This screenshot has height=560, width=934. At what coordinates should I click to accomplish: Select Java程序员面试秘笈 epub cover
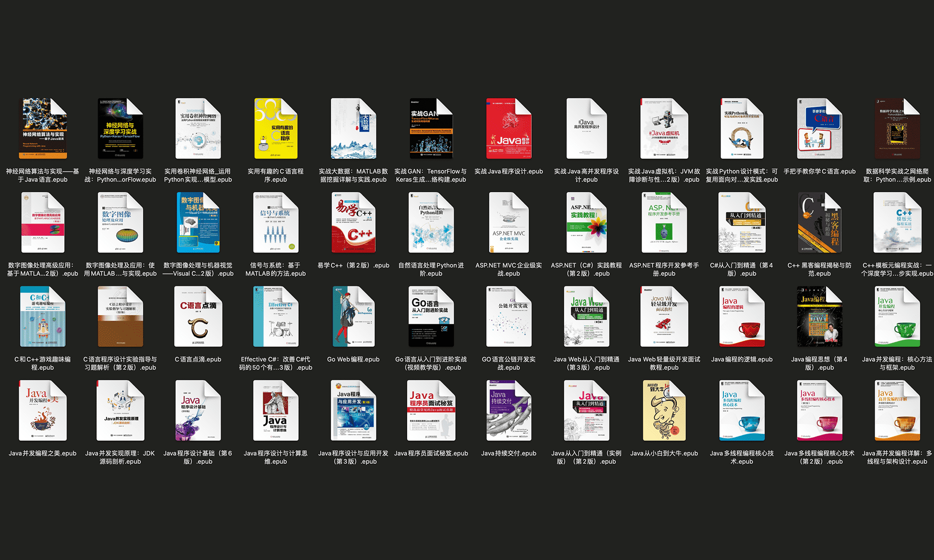click(431, 410)
